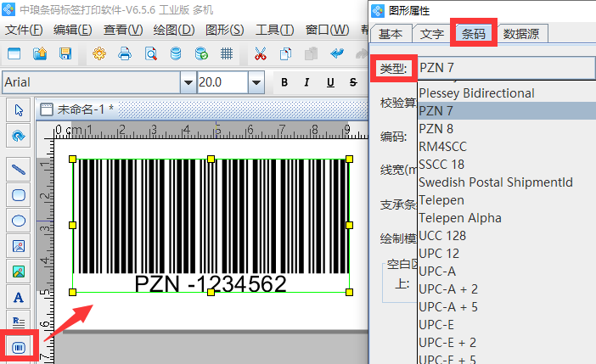Copy selection with the copy icon
596x364 pixels.
[x=285, y=54]
